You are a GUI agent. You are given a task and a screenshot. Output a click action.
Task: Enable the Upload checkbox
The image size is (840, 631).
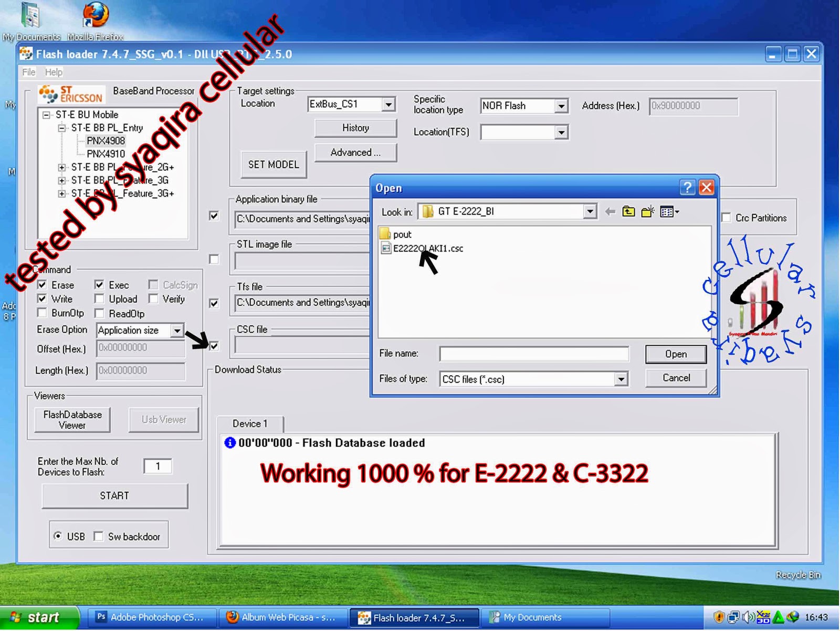[99, 298]
